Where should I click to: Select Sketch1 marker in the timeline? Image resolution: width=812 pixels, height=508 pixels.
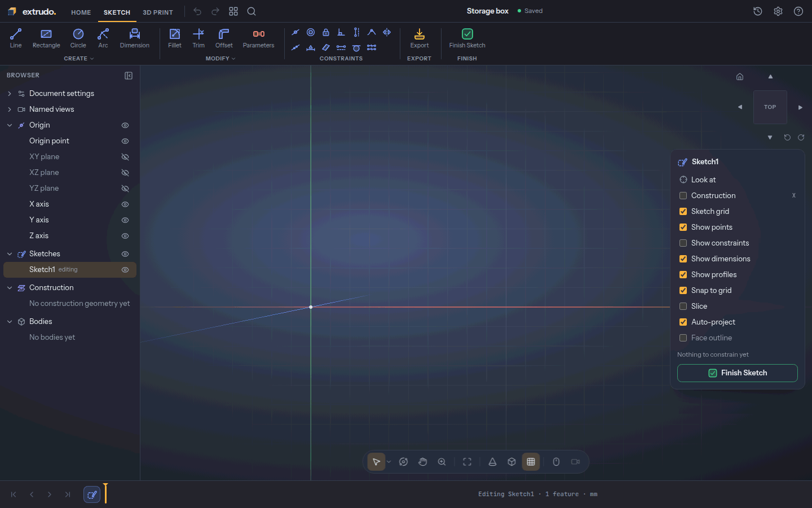click(x=92, y=494)
